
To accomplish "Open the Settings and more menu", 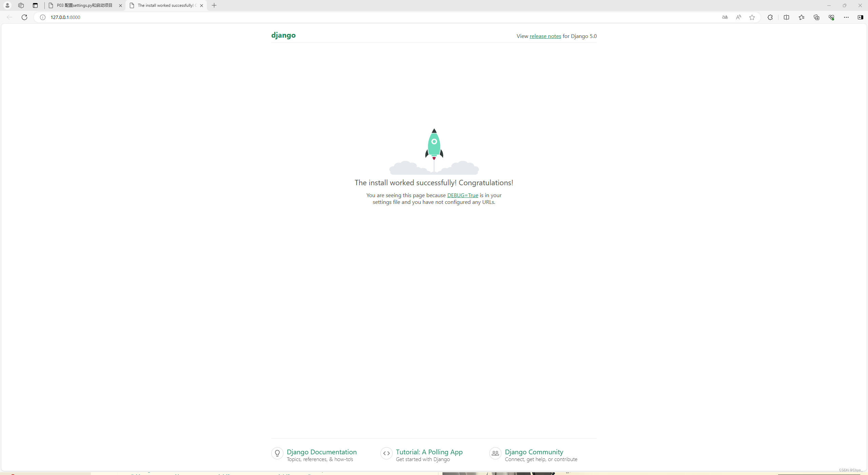I will 846,17.
